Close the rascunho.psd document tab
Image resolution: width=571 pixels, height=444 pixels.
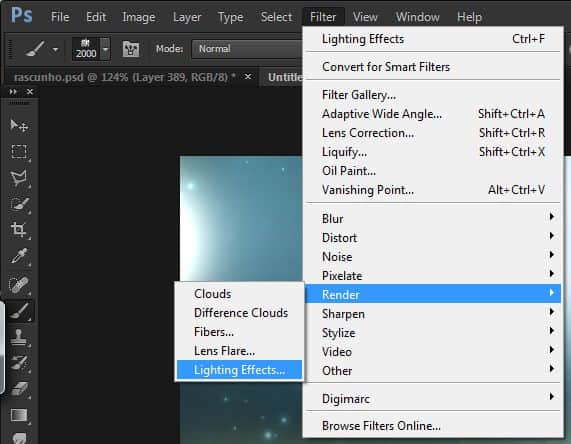pyautogui.click(x=248, y=77)
